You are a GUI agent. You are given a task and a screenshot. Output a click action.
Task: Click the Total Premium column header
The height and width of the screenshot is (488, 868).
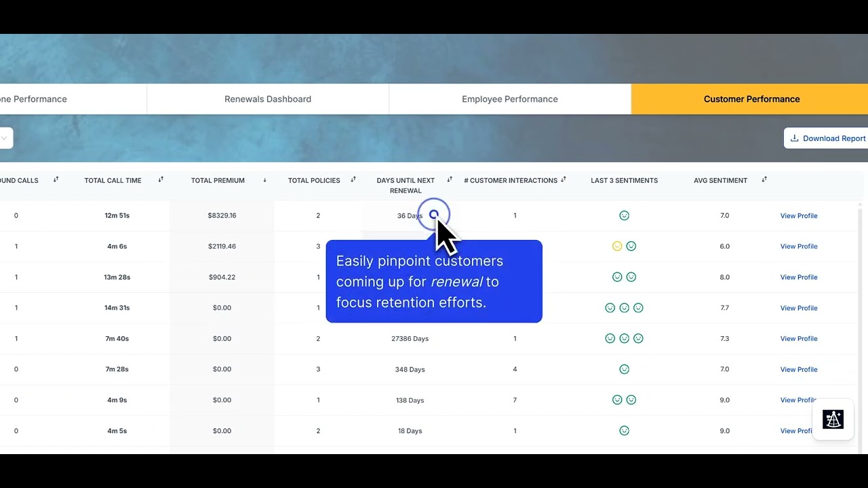pos(218,180)
